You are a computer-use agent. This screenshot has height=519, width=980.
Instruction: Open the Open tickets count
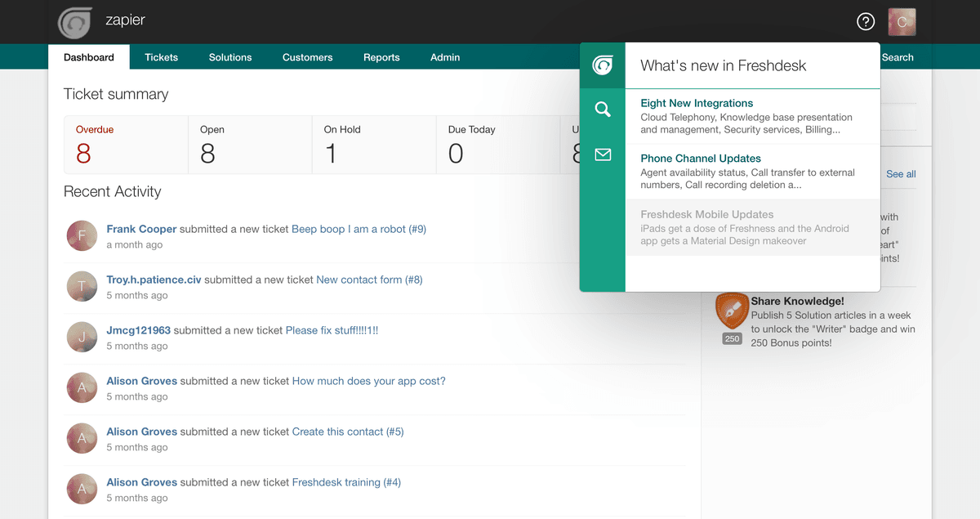250,145
